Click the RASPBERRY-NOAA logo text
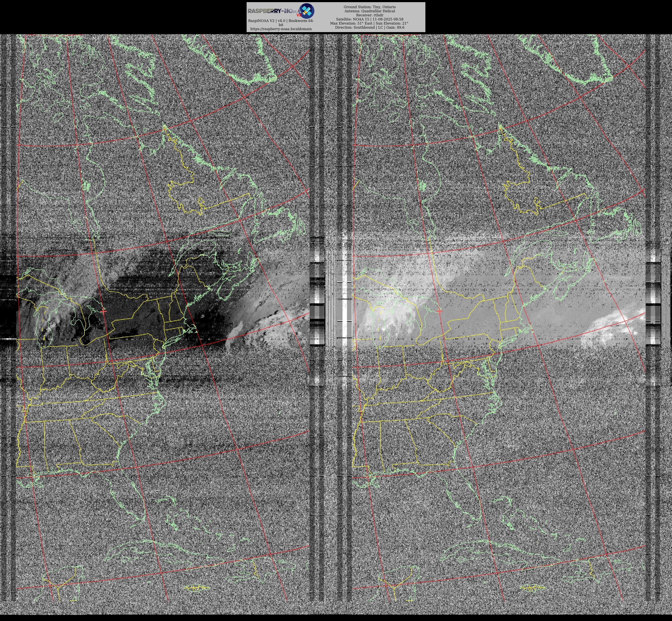This screenshot has height=621, width=672. point(272,11)
